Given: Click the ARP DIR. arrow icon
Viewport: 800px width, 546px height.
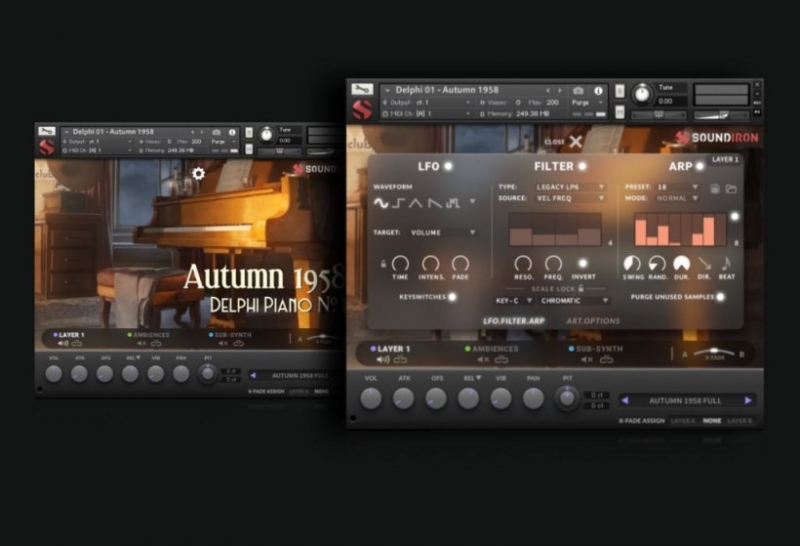Looking at the screenshot, I should click(x=705, y=263).
